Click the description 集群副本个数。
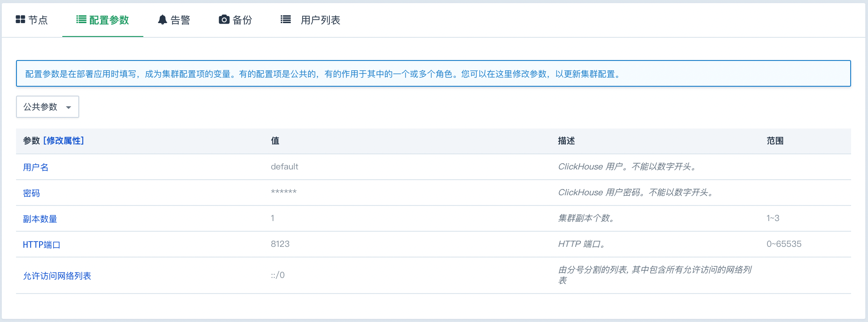 587,218
